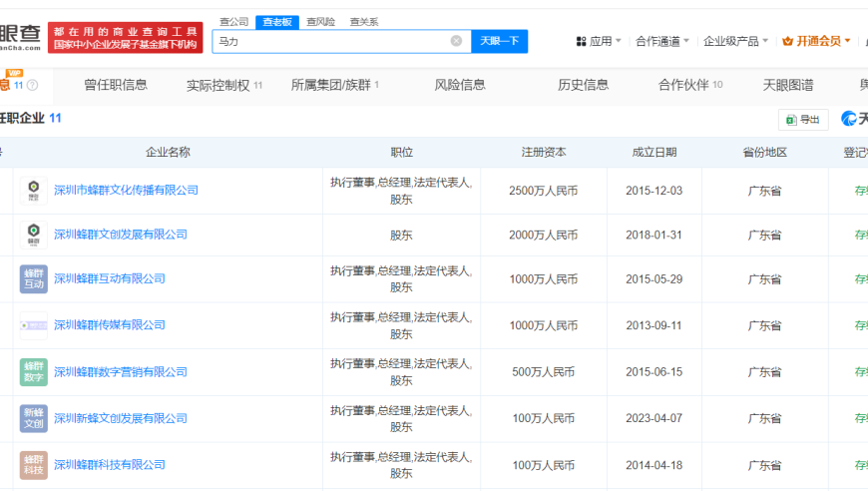The width and height of the screenshot is (868, 491).
Task: Select the date 2015-06-15
Action: [653, 372]
